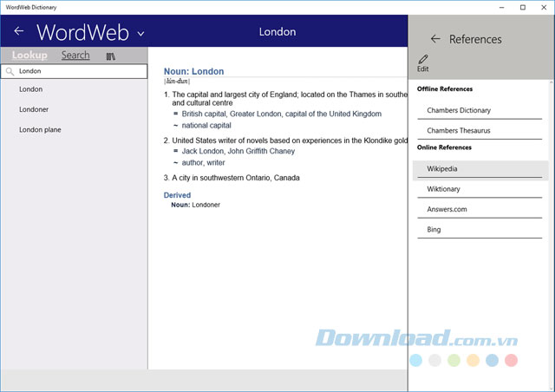Close References panel with its back arrow
Screen dimensions: 555x392
pos(435,39)
